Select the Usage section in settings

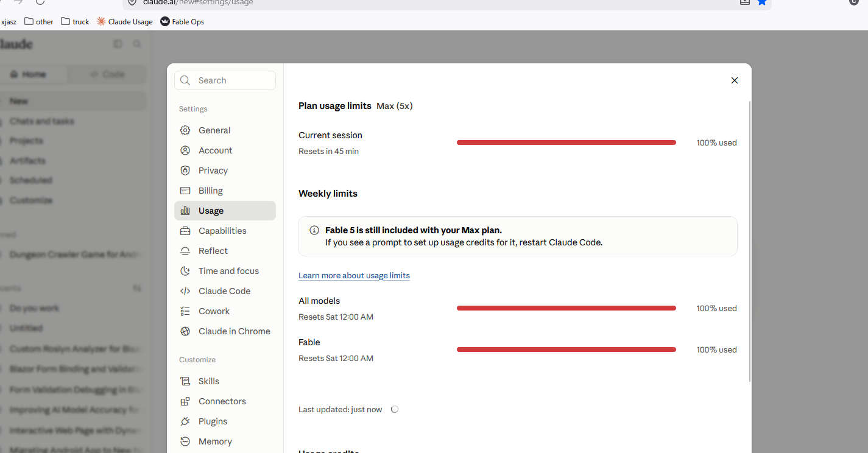(225, 211)
